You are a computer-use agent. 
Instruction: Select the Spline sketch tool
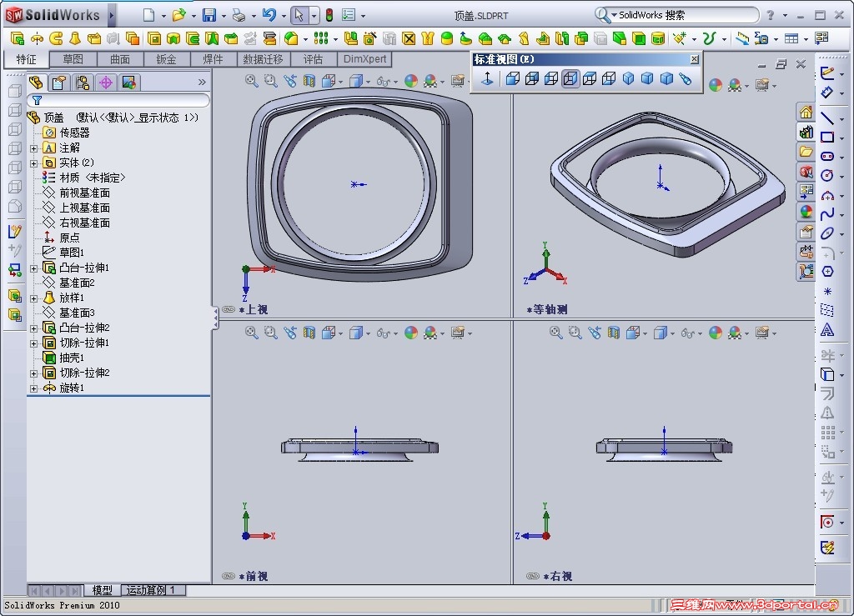(x=826, y=214)
